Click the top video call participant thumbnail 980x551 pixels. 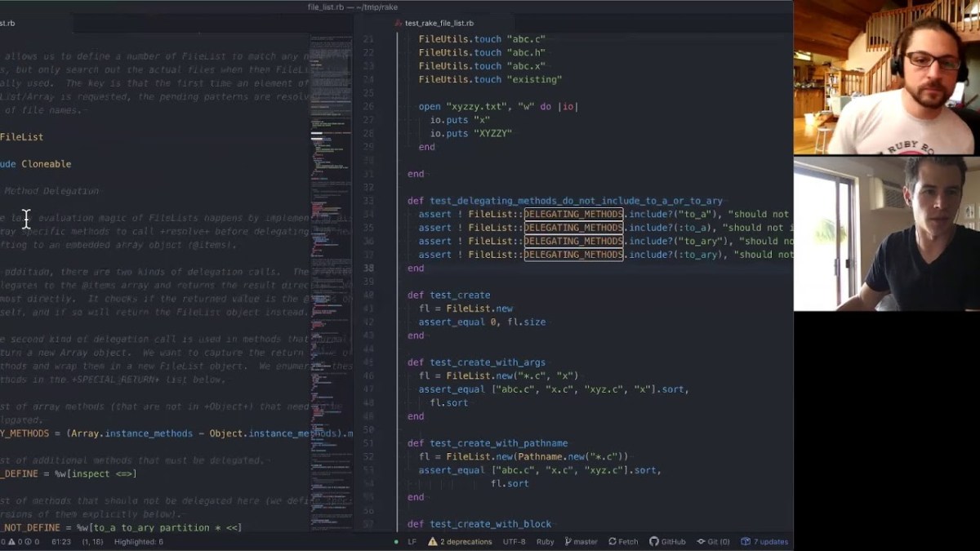(887, 78)
